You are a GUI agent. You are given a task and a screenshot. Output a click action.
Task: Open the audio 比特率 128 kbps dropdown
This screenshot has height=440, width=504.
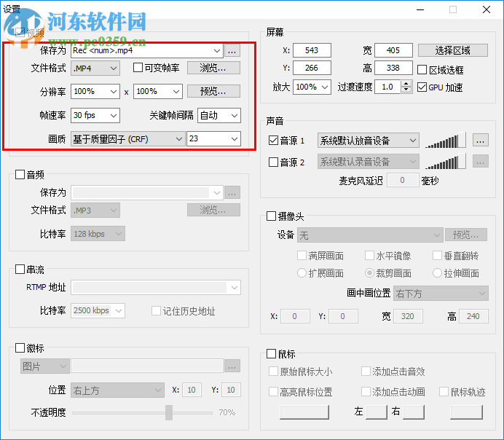(98, 234)
